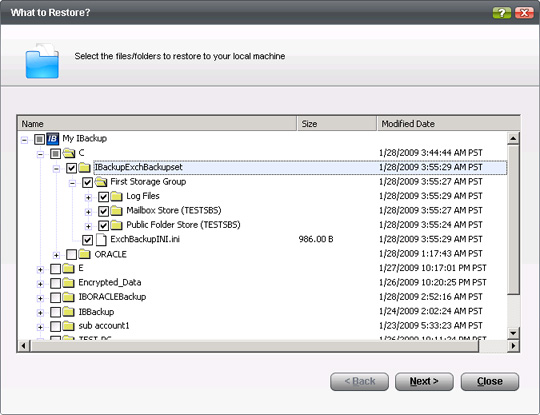Click the Back button
The image size is (540, 415).
point(359,382)
